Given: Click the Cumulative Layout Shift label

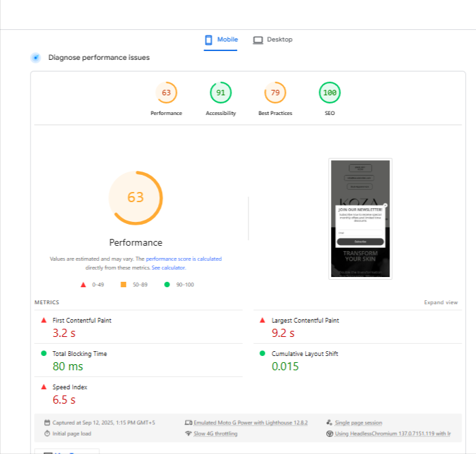Looking at the screenshot, I should point(305,354).
